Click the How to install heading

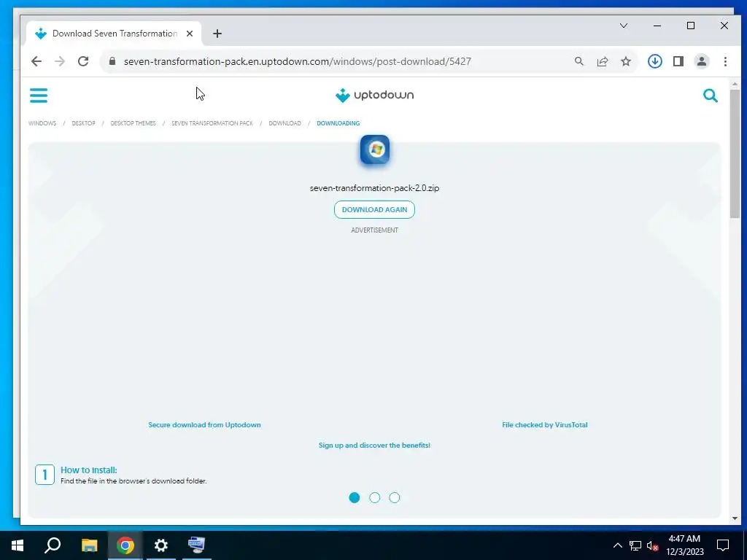(x=88, y=470)
